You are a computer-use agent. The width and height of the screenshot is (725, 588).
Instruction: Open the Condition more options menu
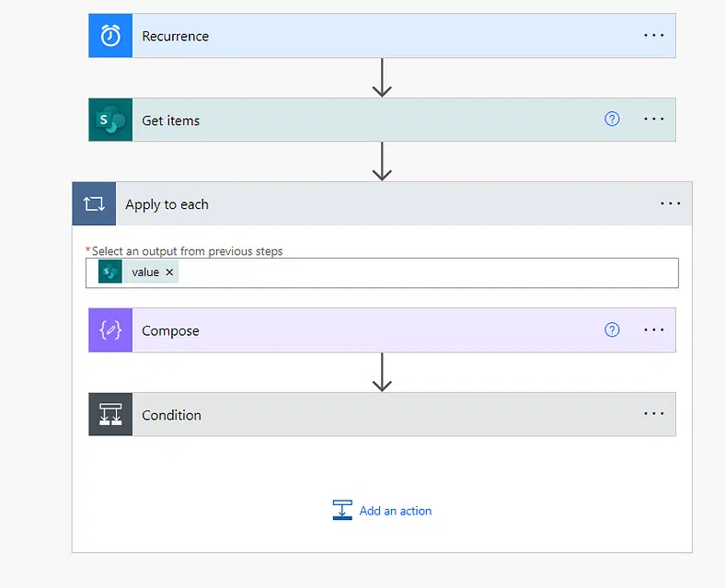tap(654, 414)
